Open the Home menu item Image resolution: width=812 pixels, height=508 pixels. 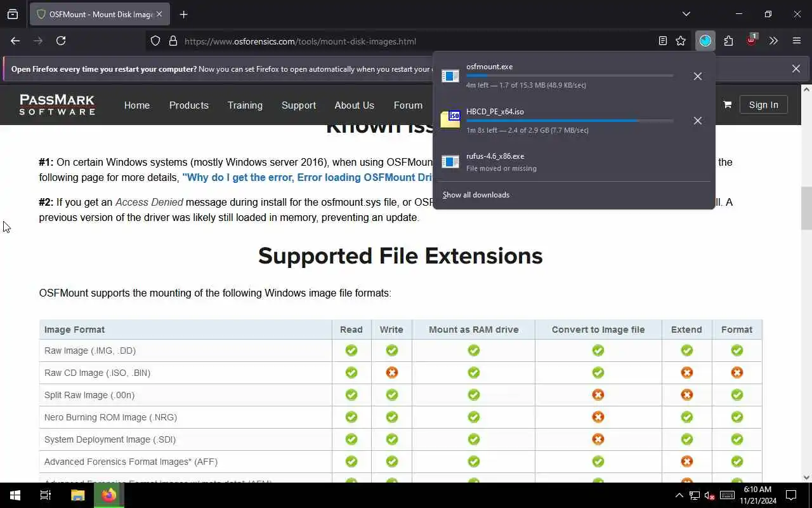click(x=137, y=105)
